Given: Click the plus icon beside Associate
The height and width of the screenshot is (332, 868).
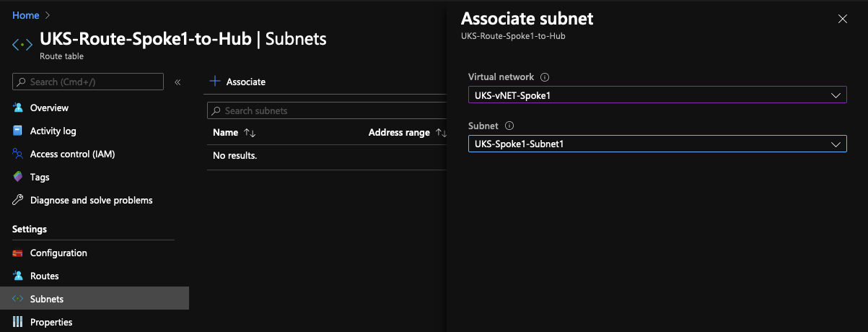Looking at the screenshot, I should point(214,82).
